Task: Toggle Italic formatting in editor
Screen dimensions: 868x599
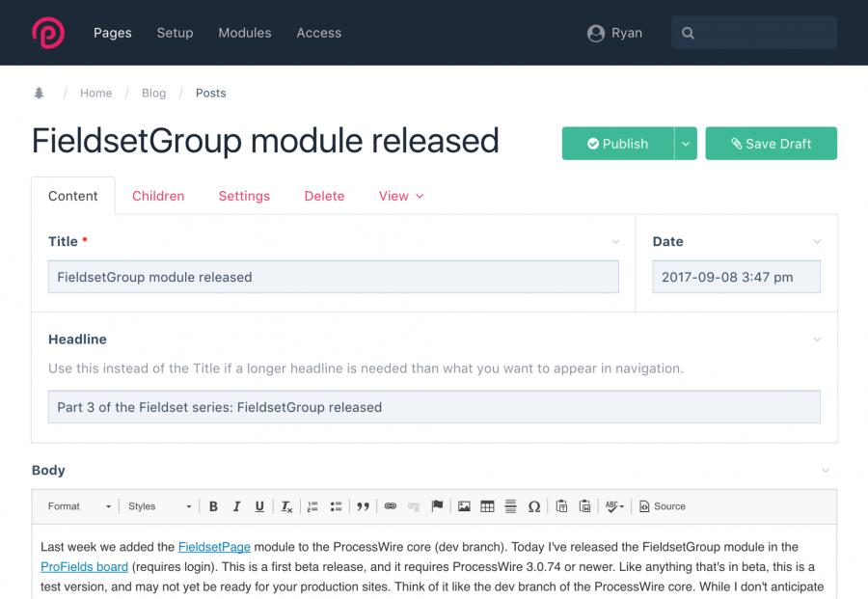Action: tap(236, 506)
